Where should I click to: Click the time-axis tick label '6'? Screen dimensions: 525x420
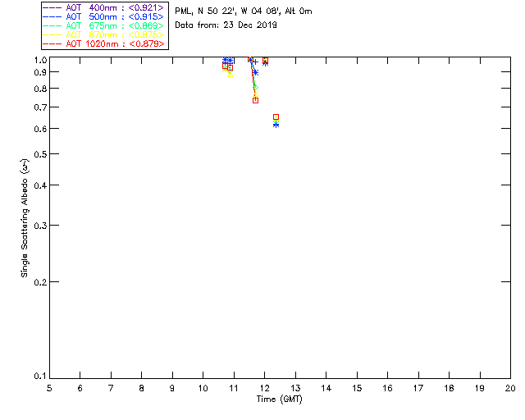click(x=80, y=388)
